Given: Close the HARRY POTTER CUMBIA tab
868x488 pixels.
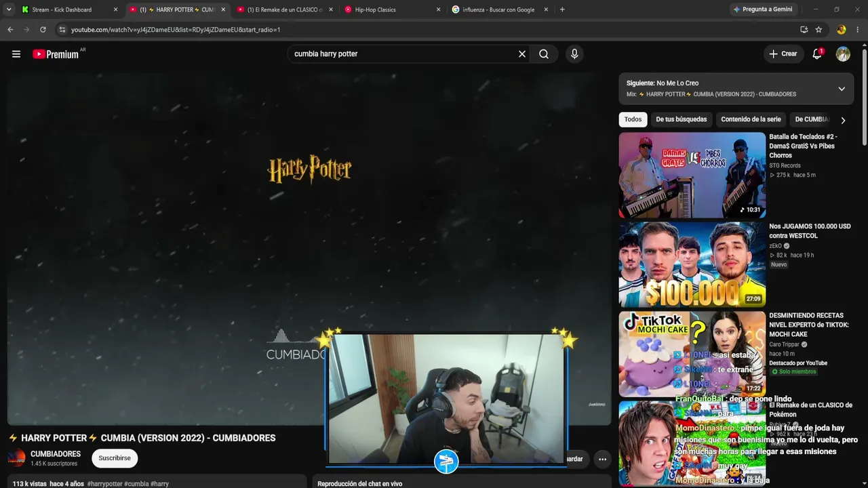Looking at the screenshot, I should coord(223,9).
